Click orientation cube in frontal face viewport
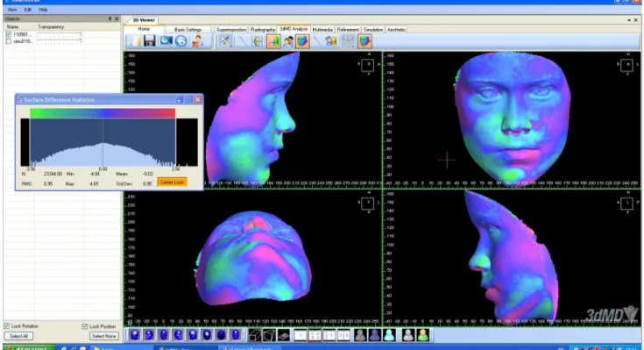Viewport: 644px width, 350px height. pyautogui.click(x=627, y=65)
